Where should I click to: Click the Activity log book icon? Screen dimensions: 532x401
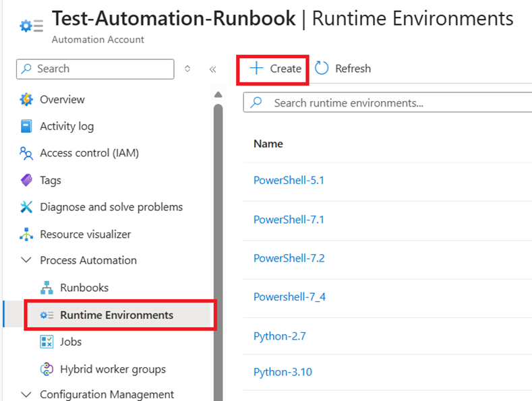[x=26, y=127]
